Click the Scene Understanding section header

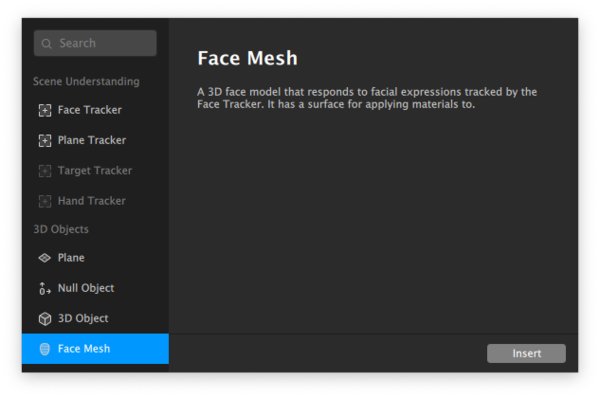tap(86, 82)
